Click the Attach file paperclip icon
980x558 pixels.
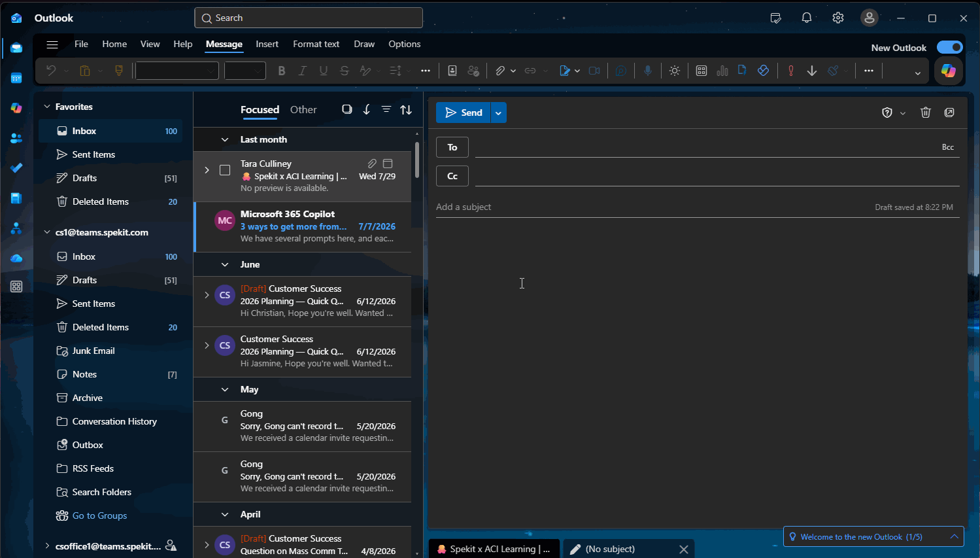[x=500, y=71]
